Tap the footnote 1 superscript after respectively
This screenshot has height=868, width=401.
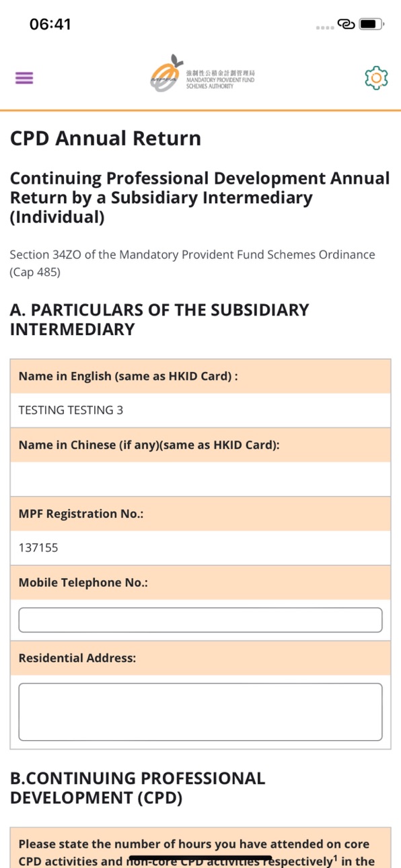pos(335,858)
